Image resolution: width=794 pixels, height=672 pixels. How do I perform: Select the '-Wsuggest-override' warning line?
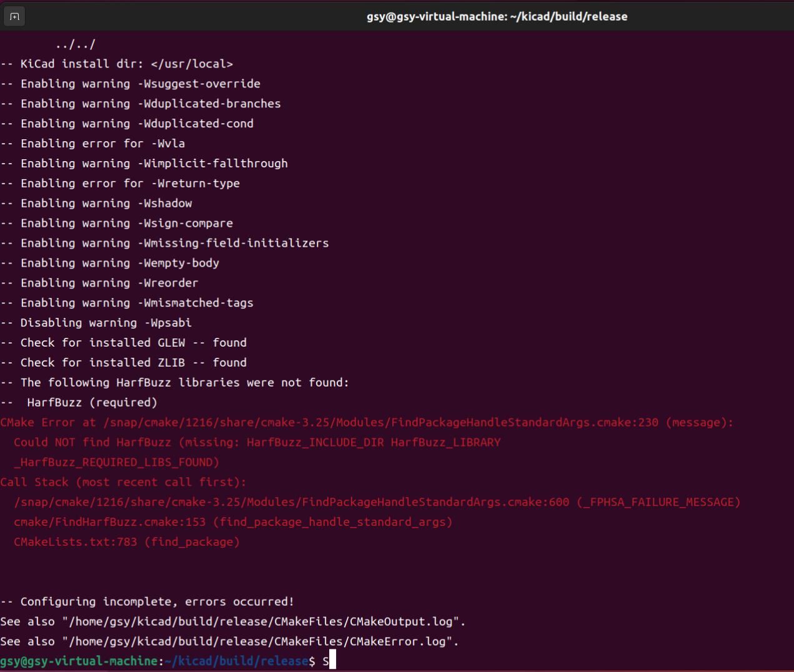[x=131, y=84]
